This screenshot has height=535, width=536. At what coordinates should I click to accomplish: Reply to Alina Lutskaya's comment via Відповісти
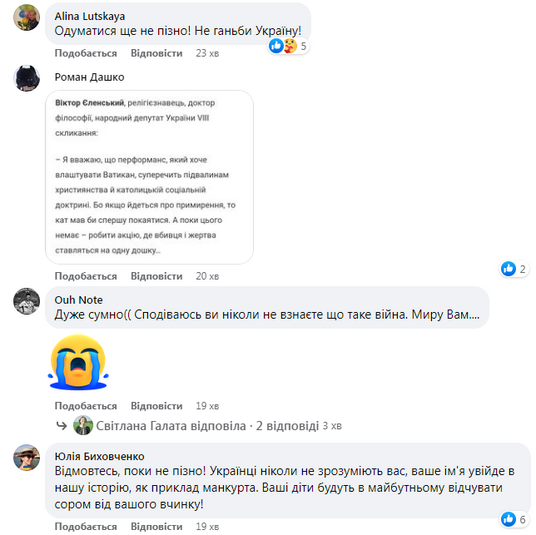tap(157, 53)
